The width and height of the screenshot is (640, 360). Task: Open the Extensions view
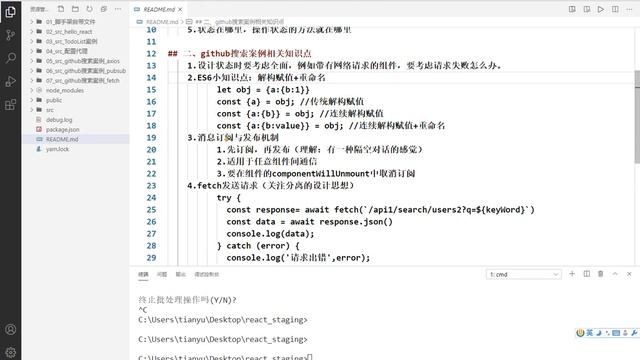pyautogui.click(x=11, y=104)
